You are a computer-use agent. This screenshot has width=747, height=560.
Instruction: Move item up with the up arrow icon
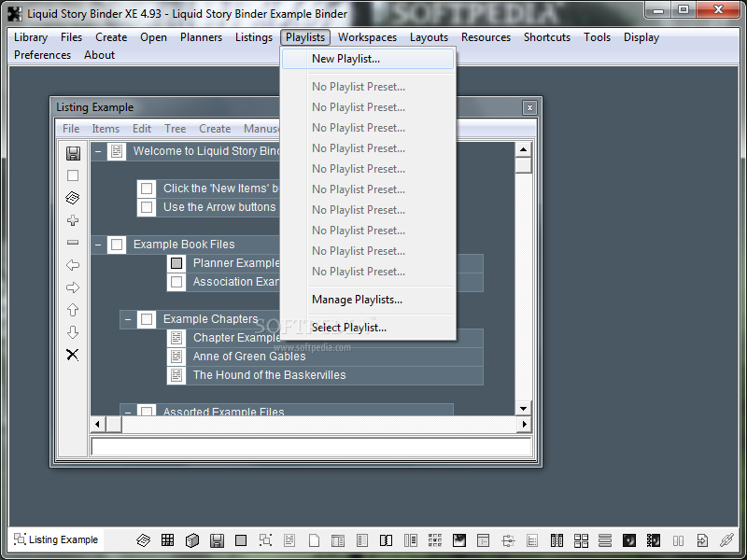coord(73,310)
